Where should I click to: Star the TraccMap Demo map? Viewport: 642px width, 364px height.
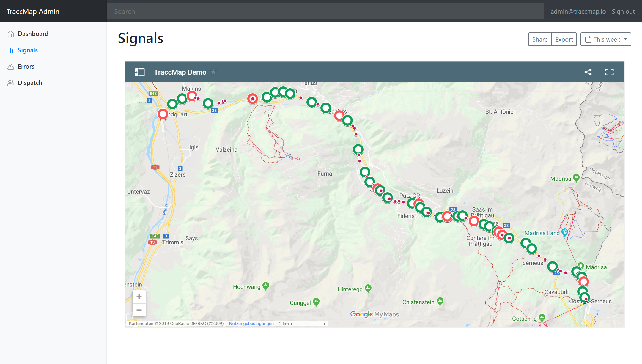coord(213,72)
